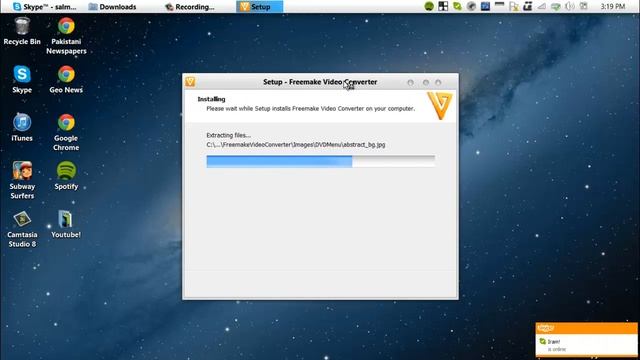
Task: Click the Freemake V logo in the installer
Action: [440, 106]
